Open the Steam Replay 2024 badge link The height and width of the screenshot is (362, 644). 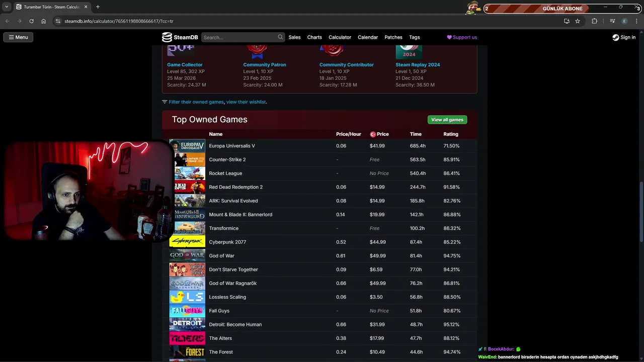click(x=418, y=64)
